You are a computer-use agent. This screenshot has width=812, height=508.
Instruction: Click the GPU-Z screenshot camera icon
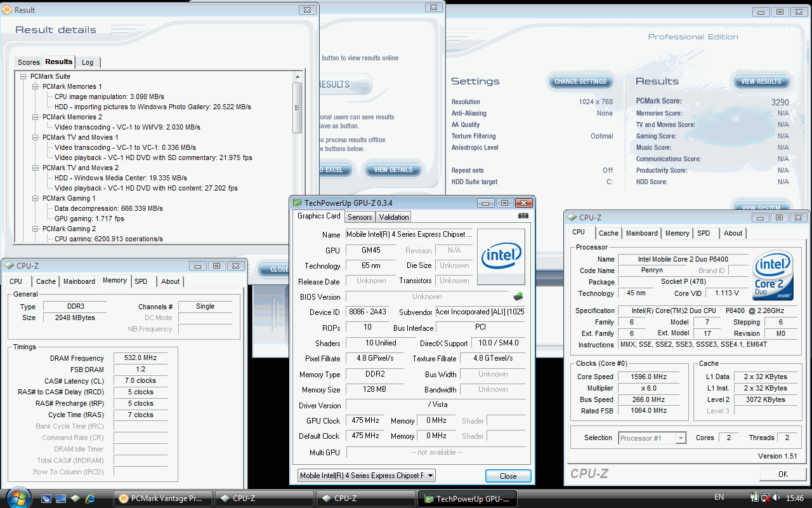coord(523,216)
